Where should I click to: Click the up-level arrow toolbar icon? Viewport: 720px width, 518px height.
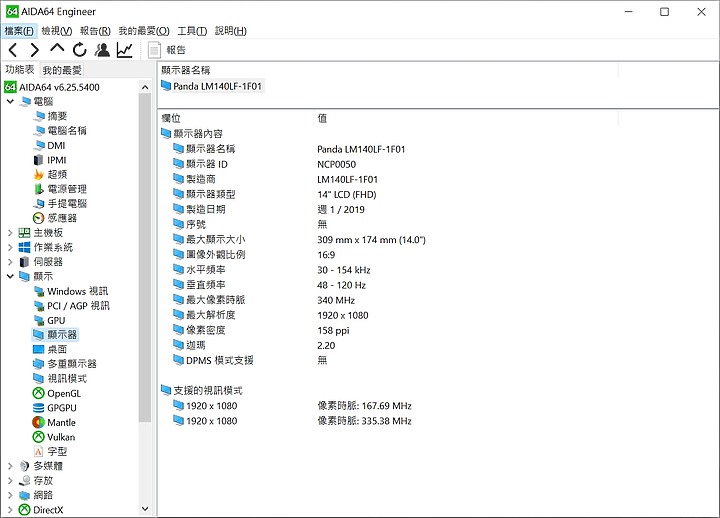(57, 49)
